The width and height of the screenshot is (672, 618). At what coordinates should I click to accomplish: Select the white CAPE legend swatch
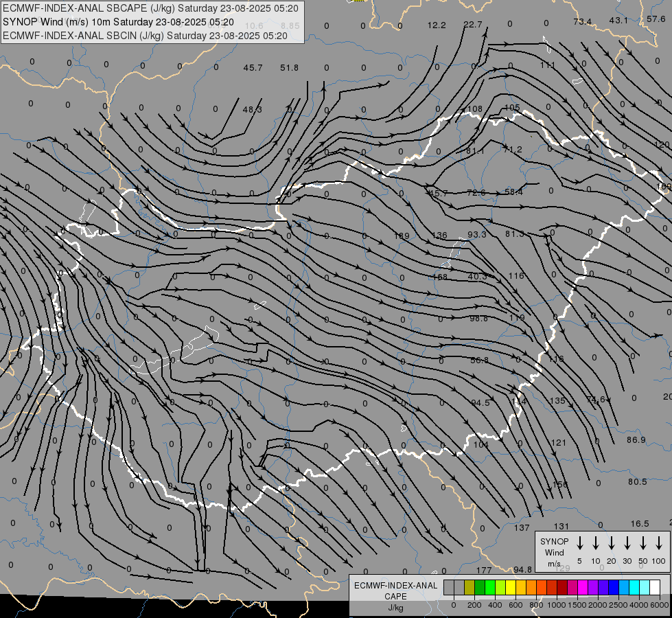pos(654,588)
